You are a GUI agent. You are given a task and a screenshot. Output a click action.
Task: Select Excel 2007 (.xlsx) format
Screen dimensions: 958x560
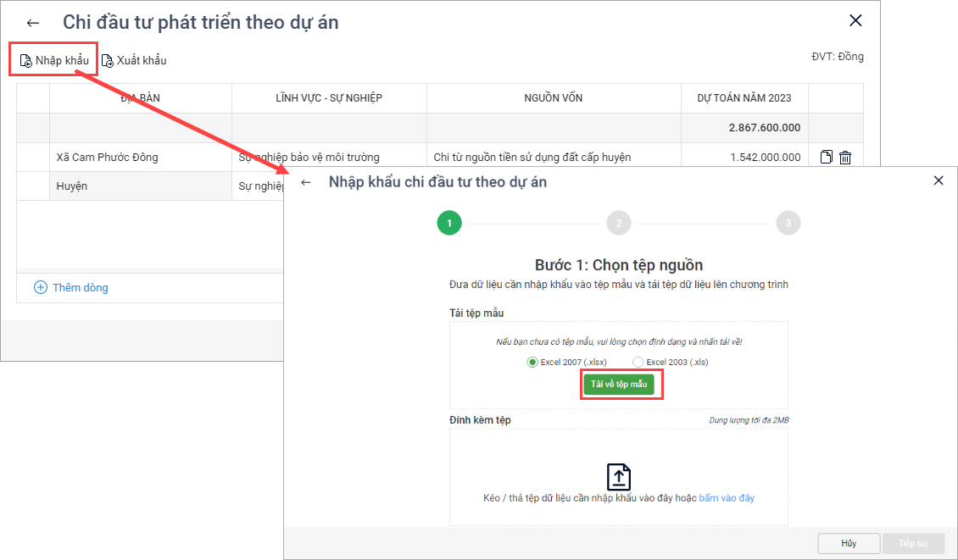pyautogui.click(x=532, y=362)
